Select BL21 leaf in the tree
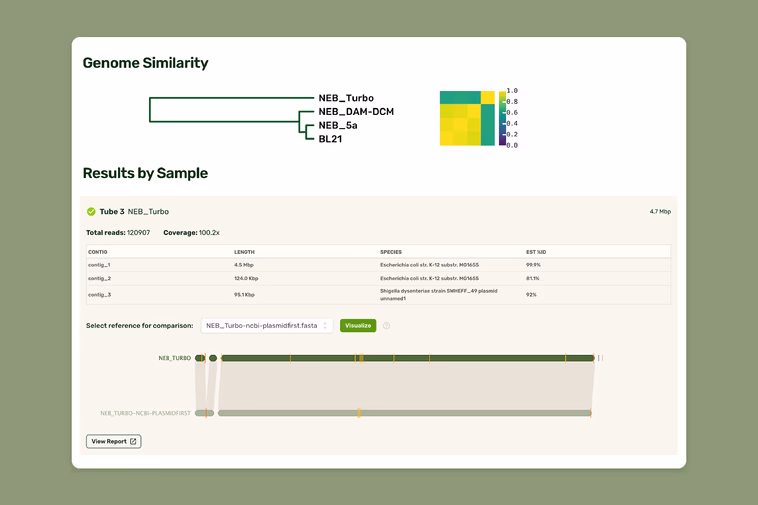Image resolution: width=758 pixels, height=505 pixels. [331, 139]
